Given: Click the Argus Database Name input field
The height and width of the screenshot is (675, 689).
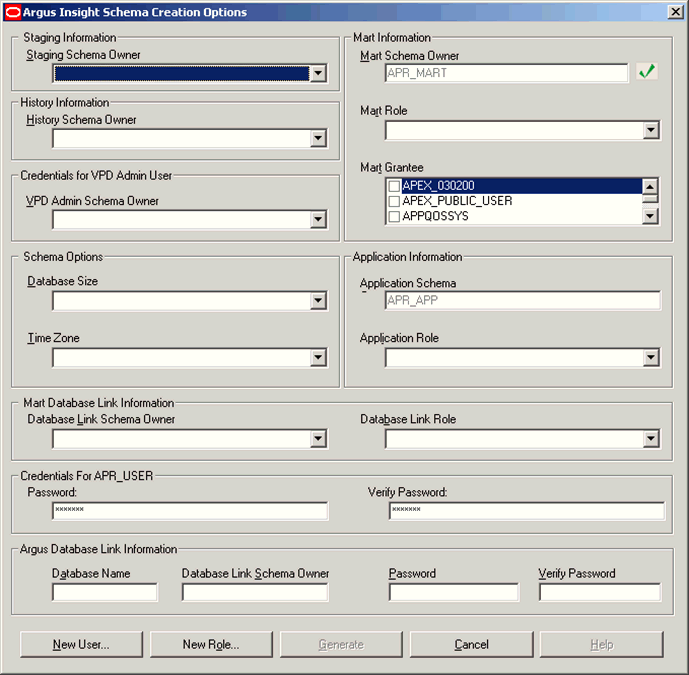Looking at the screenshot, I should (x=105, y=592).
